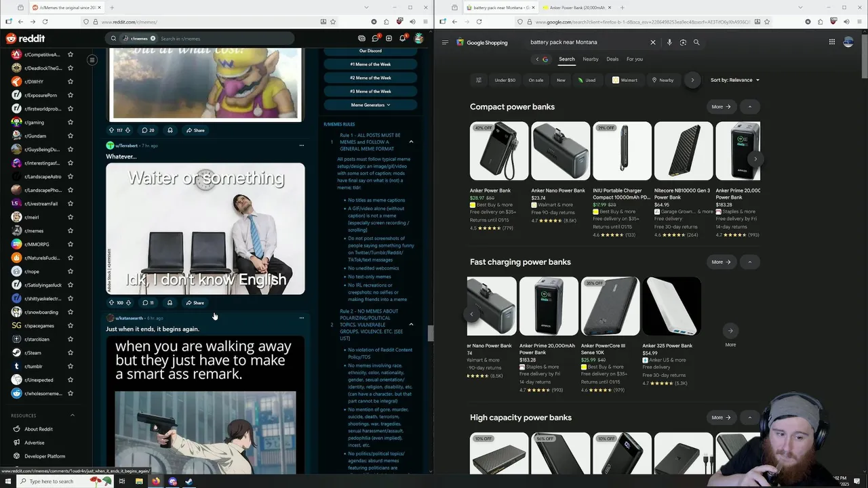Collapse Rule 1 in r/memes rules

(x=411, y=142)
